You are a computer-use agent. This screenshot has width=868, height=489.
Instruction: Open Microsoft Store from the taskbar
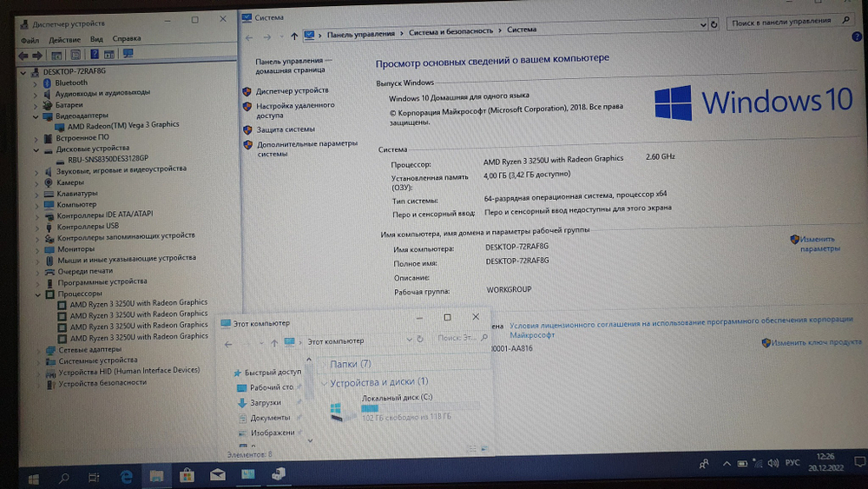[x=187, y=476]
